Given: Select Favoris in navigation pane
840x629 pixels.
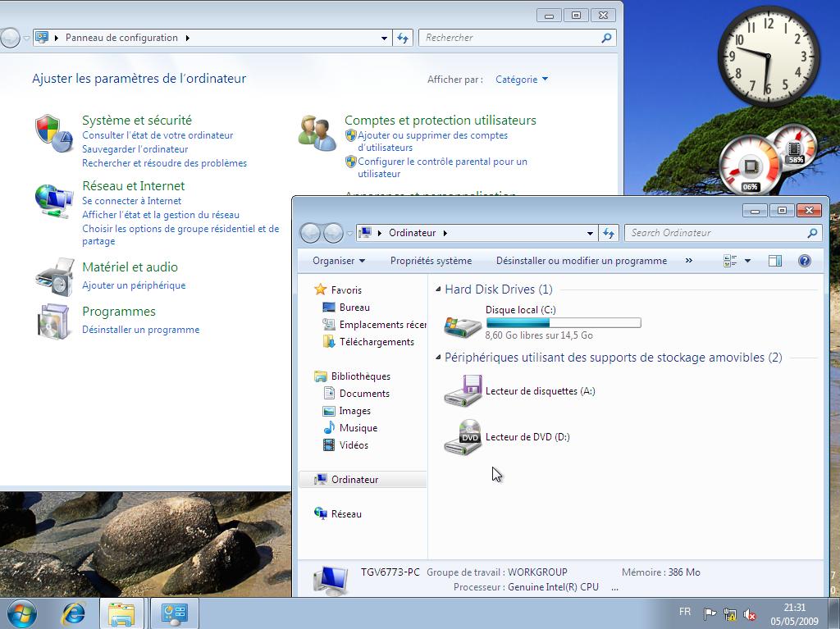Looking at the screenshot, I should click(x=346, y=289).
